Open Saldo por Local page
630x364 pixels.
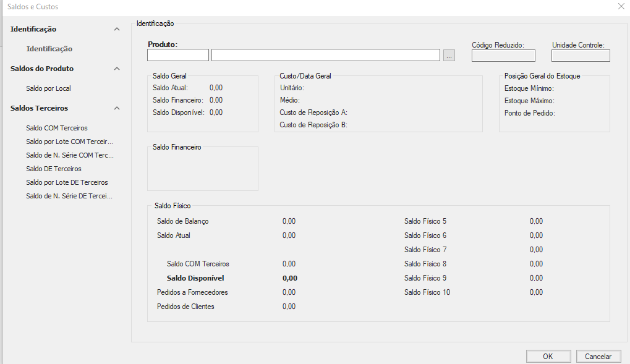pos(48,88)
